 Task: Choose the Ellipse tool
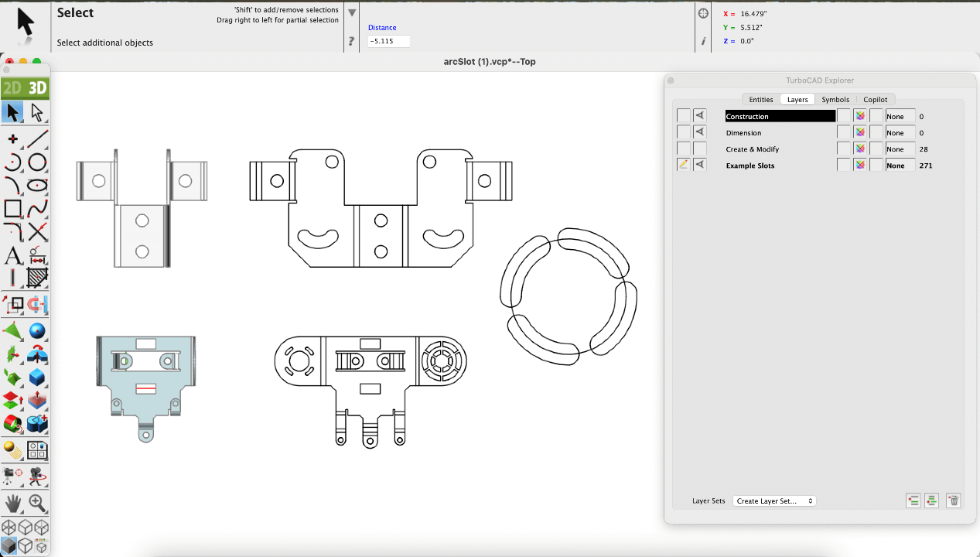coord(37,186)
